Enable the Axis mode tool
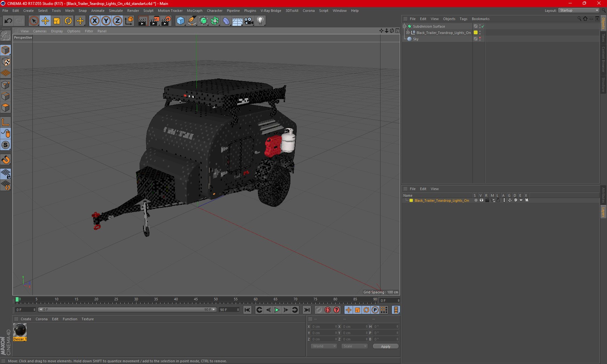Screen dimensions: 607x364 pyautogui.click(x=6, y=122)
